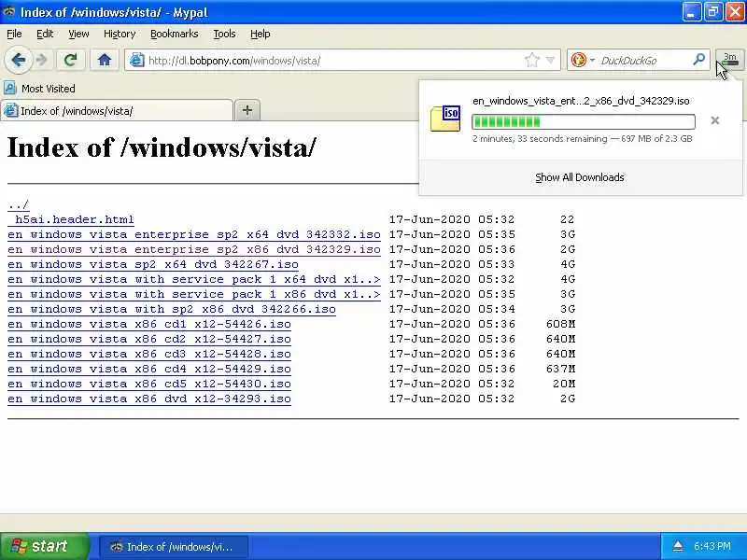Viewport: 747px width, 560px height.
Task: Click the Index of /windows/vista/ heading
Action: pos(162,147)
